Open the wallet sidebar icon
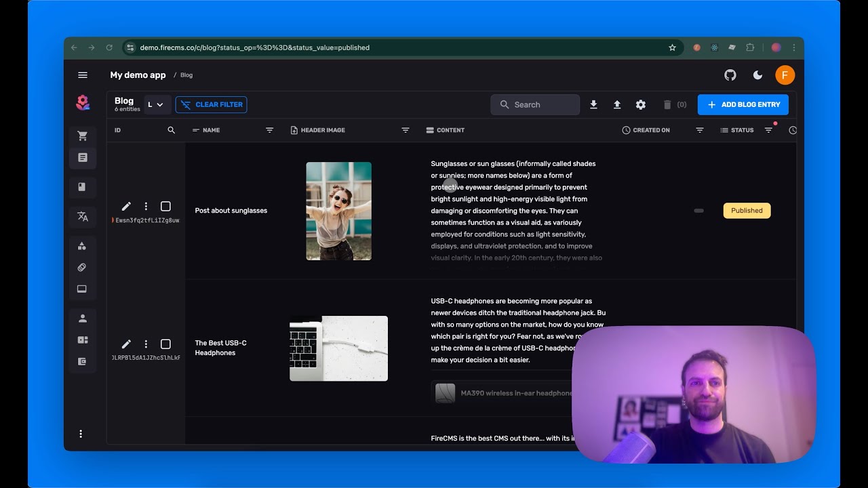Image resolution: width=868 pixels, height=488 pixels. tap(83, 362)
